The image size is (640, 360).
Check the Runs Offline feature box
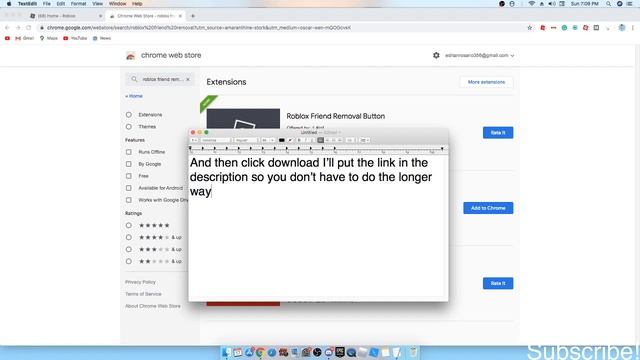coord(129,152)
